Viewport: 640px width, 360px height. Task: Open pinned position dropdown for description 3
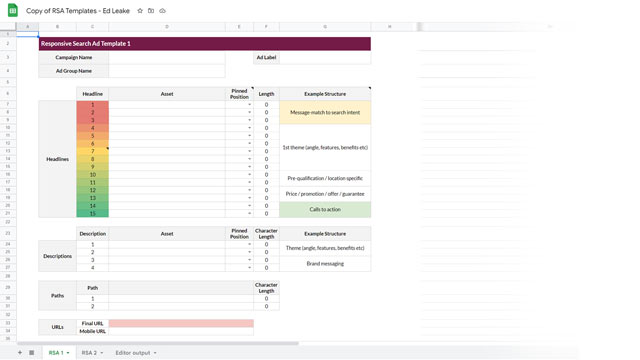pos(249,260)
